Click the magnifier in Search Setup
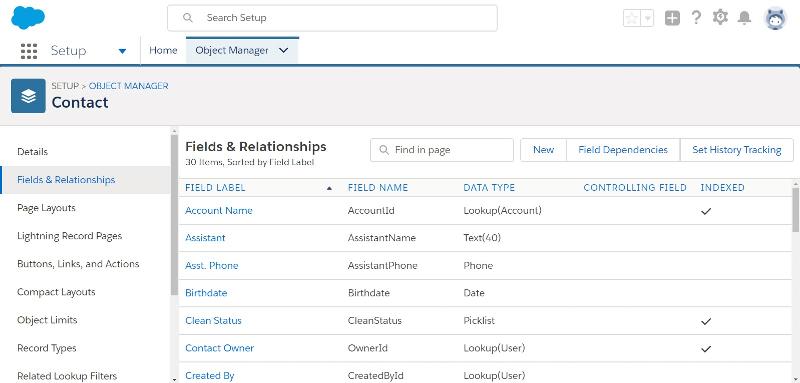Screen dimensions: 800x383 [x=188, y=18]
